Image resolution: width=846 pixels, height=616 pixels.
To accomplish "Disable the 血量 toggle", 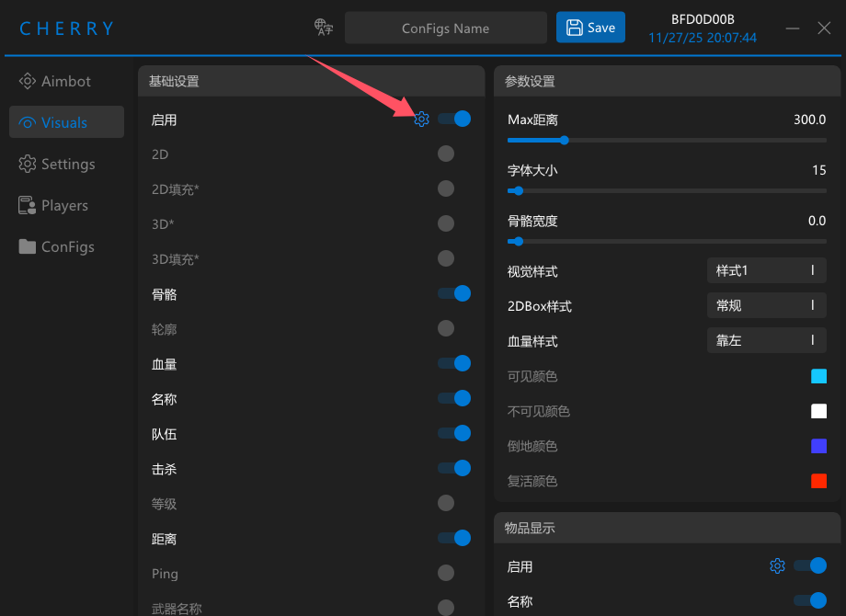I will [454, 363].
